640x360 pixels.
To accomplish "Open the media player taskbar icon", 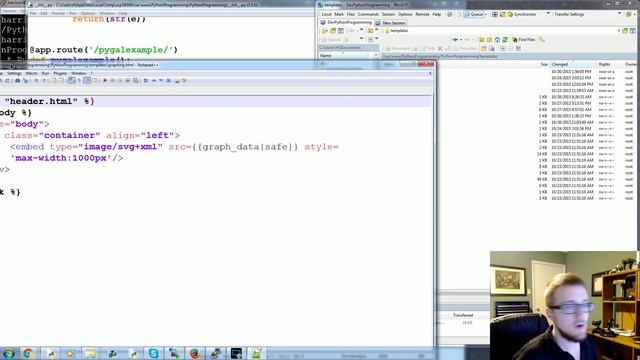I will click(x=70, y=353).
